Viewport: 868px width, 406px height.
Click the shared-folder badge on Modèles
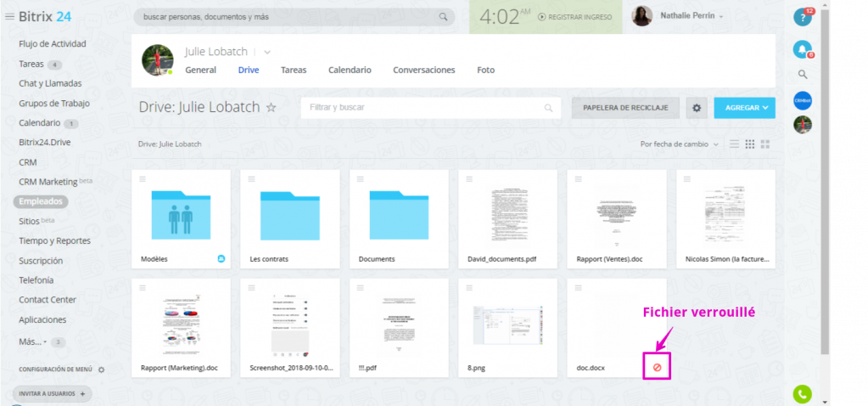pos(221,259)
